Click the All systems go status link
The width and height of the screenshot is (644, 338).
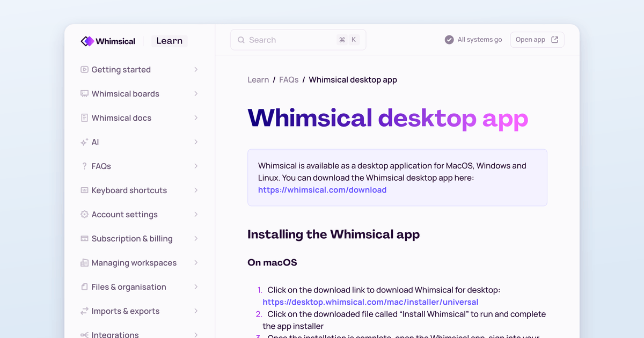473,40
